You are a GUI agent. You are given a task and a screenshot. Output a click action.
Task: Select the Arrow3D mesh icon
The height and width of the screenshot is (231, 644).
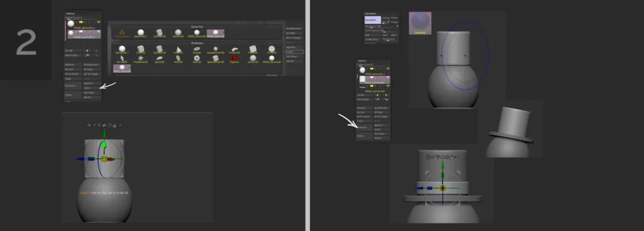pyautogui.click(x=122, y=60)
